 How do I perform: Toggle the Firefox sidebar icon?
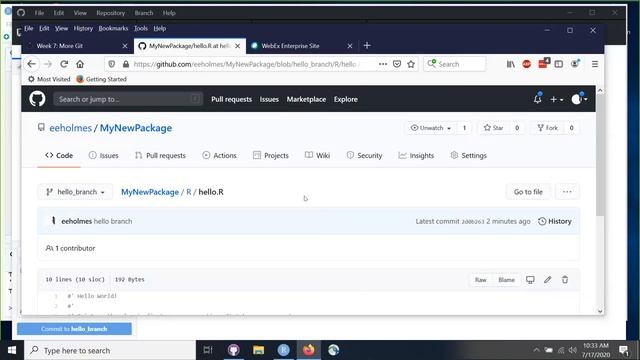(559, 64)
